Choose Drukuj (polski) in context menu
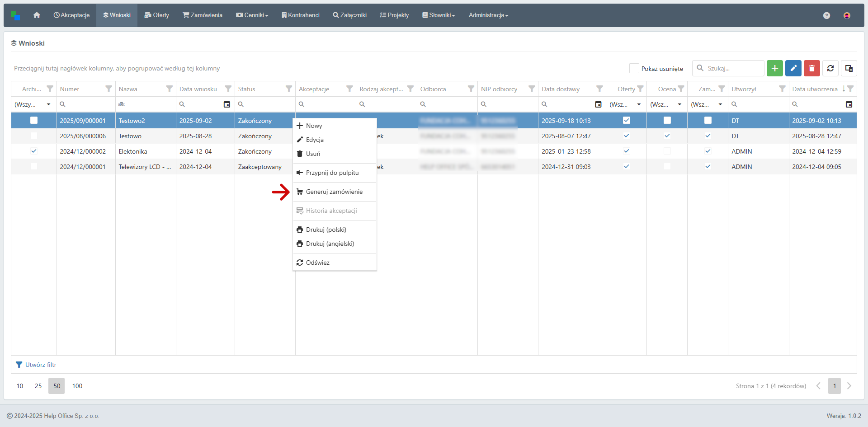The width and height of the screenshot is (868, 427). [326, 230]
